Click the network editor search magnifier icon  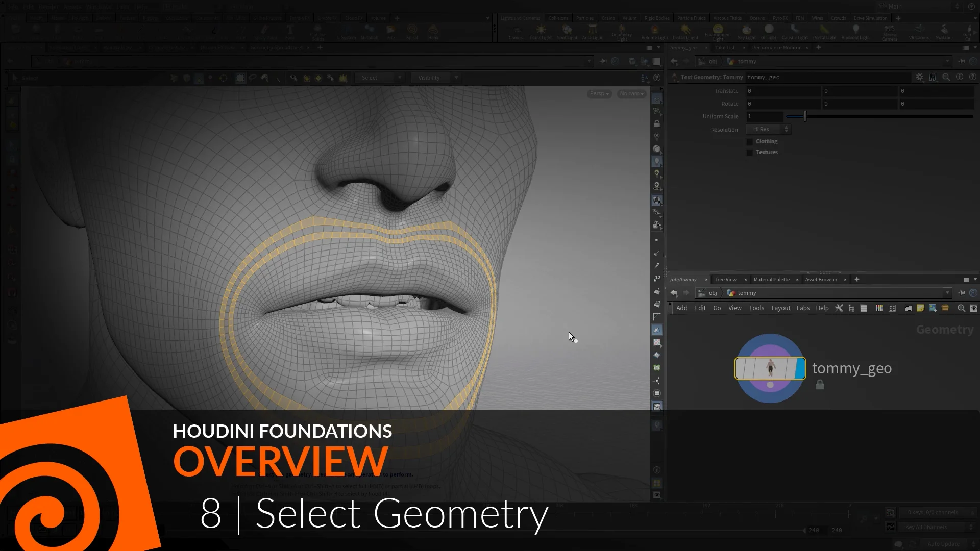coord(962,308)
